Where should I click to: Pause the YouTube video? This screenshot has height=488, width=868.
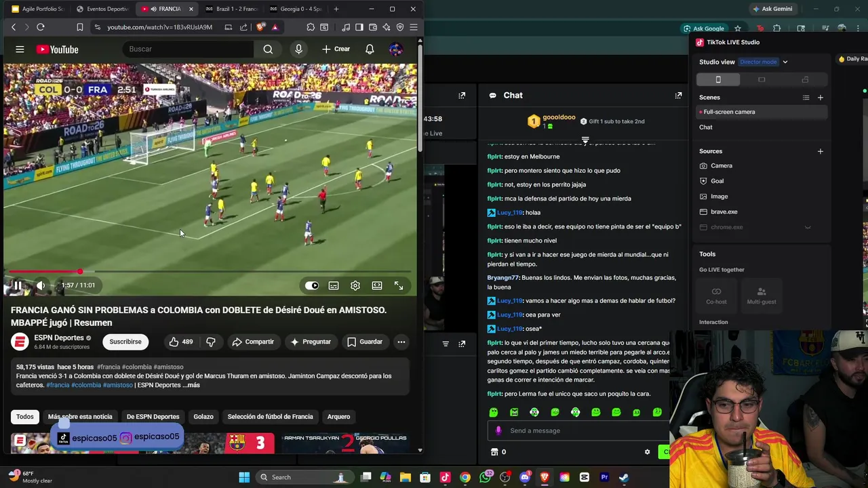[x=18, y=285]
